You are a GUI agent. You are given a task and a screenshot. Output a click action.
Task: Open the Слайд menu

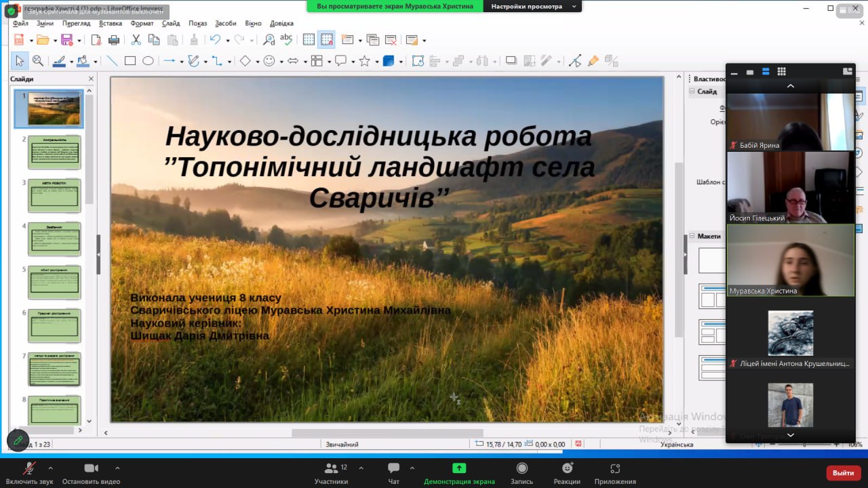[x=171, y=23]
